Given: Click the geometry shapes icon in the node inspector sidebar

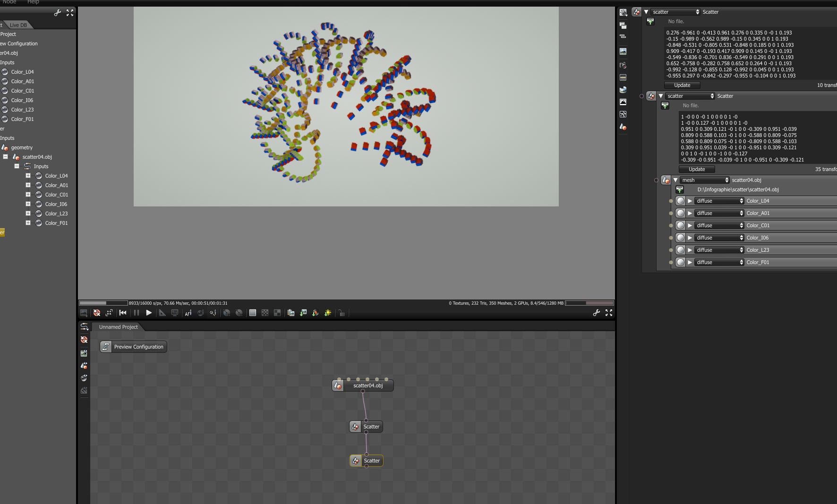Looking at the screenshot, I should [623, 127].
